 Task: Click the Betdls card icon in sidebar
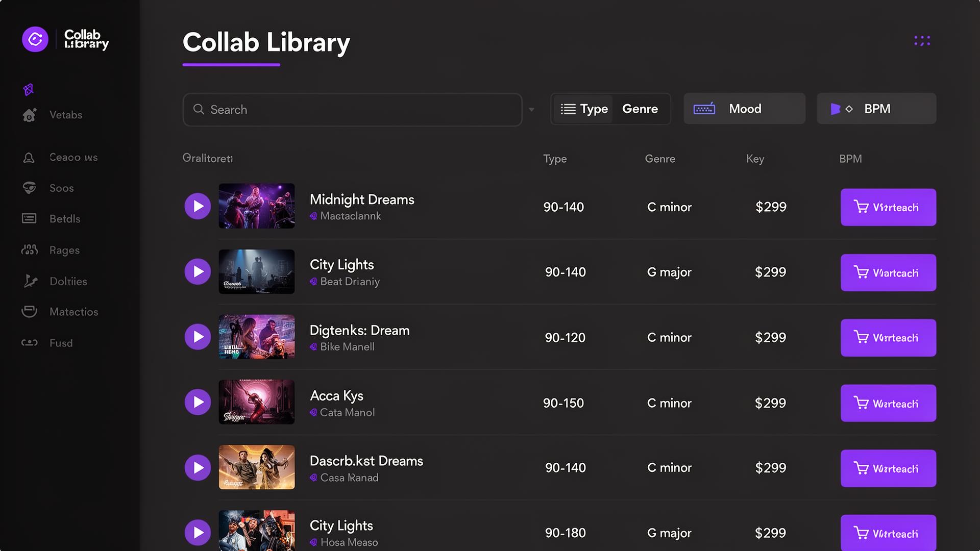29,218
